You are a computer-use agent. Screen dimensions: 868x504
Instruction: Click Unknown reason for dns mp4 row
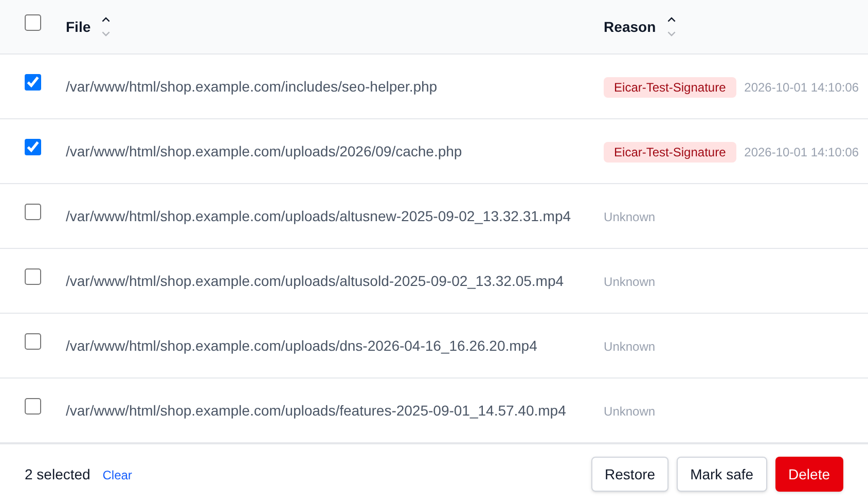pos(629,347)
